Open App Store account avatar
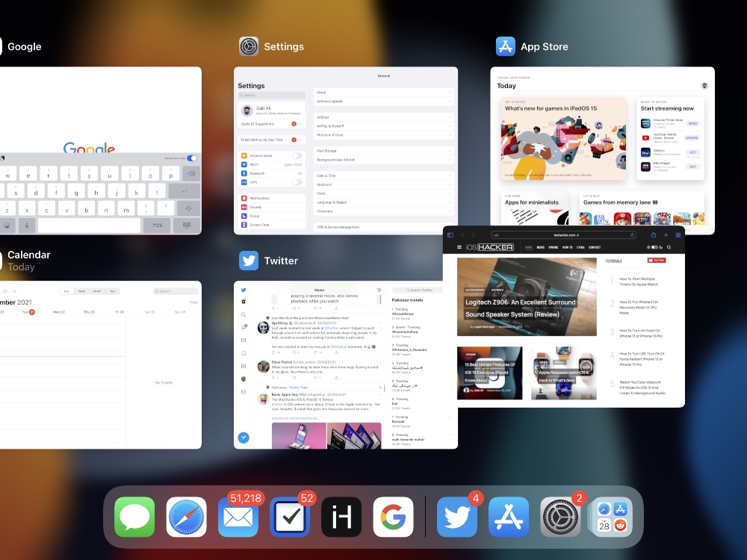The image size is (747, 560). click(704, 86)
